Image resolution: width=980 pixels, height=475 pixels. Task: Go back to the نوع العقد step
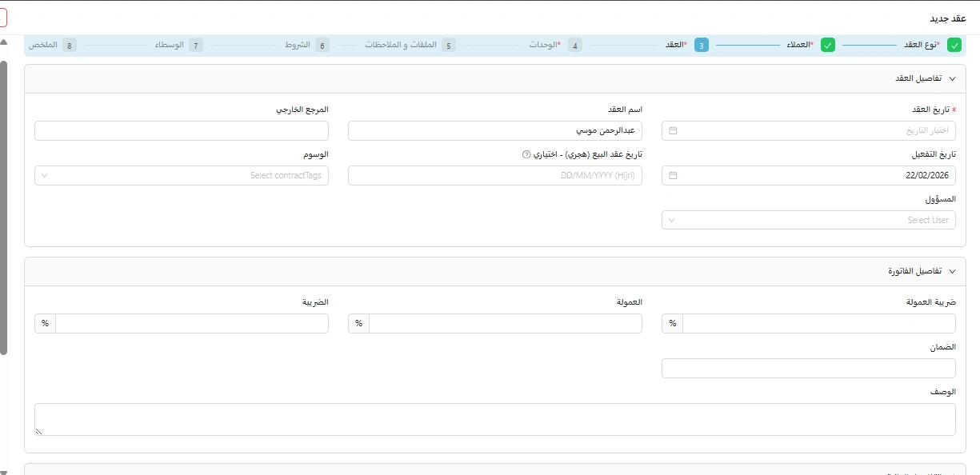pos(933,45)
